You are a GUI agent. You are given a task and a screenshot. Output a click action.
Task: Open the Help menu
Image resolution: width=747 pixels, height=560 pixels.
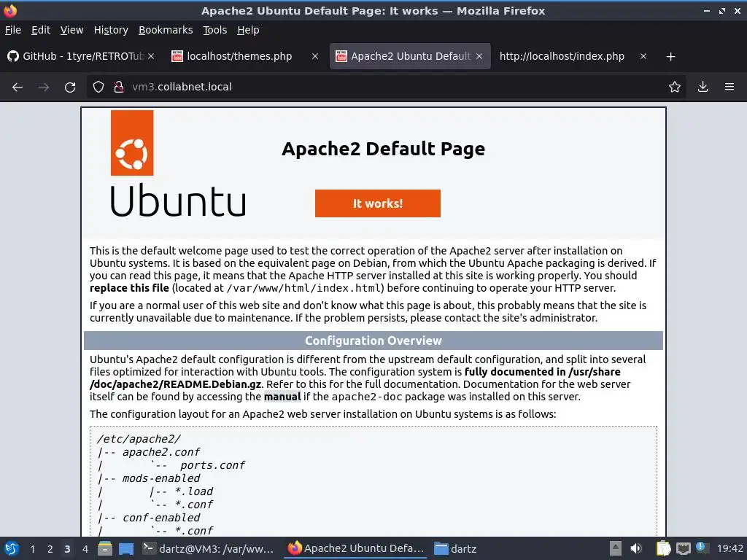(x=248, y=30)
